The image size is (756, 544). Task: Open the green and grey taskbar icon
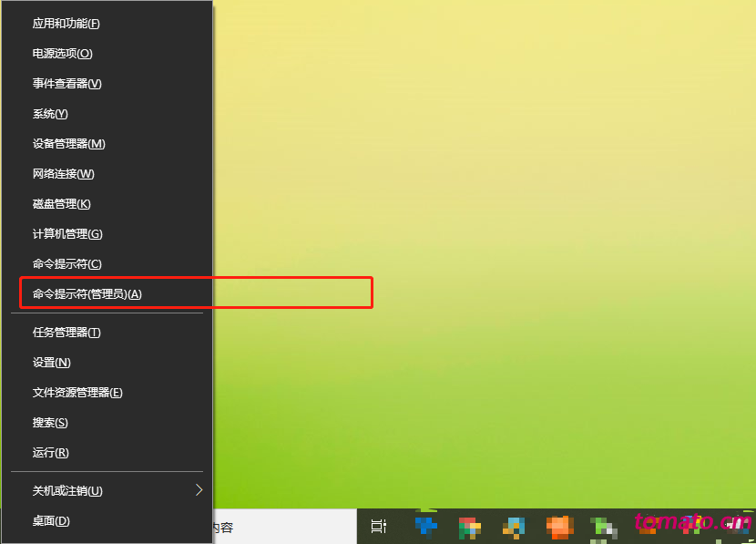(604, 528)
